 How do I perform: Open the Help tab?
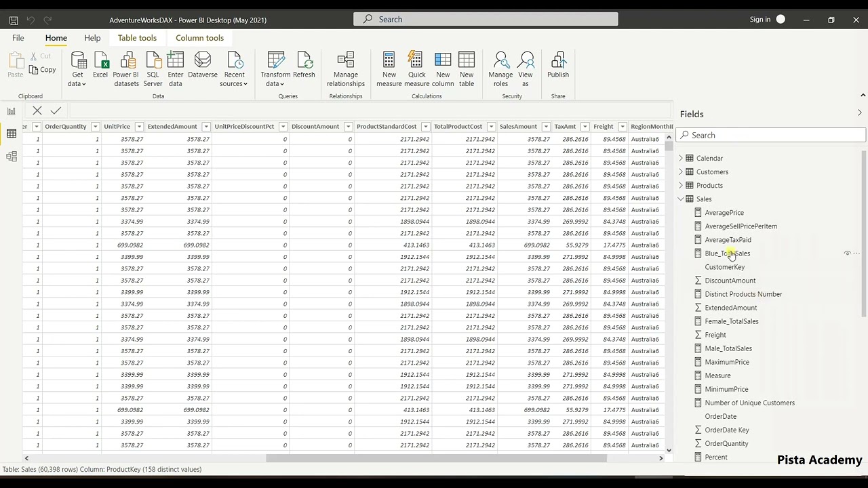point(92,38)
